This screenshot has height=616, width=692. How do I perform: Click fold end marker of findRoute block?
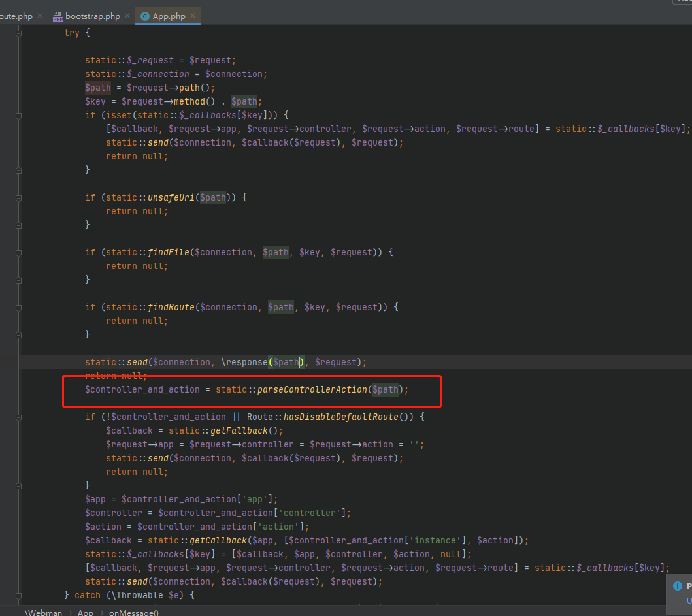pyautogui.click(x=18, y=335)
